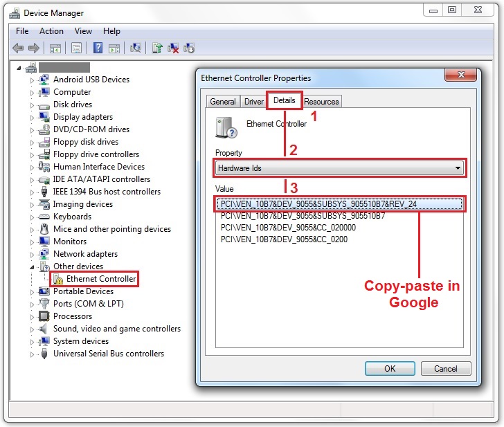504x427 pixels.
Task: Click the Processors chip icon
Action: pyautogui.click(x=44, y=316)
